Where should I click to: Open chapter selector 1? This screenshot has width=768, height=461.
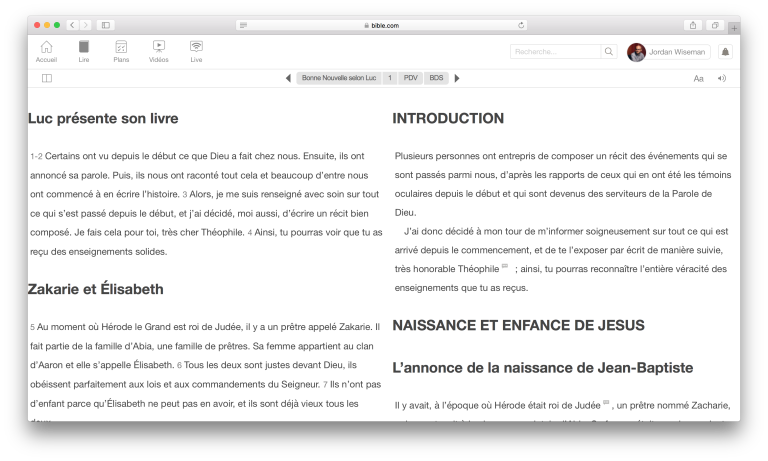pos(390,78)
